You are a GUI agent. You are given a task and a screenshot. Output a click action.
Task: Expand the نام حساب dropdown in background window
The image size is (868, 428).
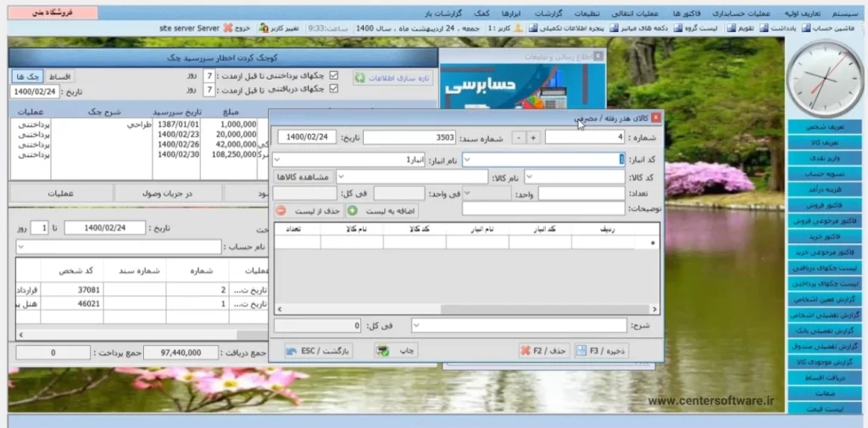21,247
